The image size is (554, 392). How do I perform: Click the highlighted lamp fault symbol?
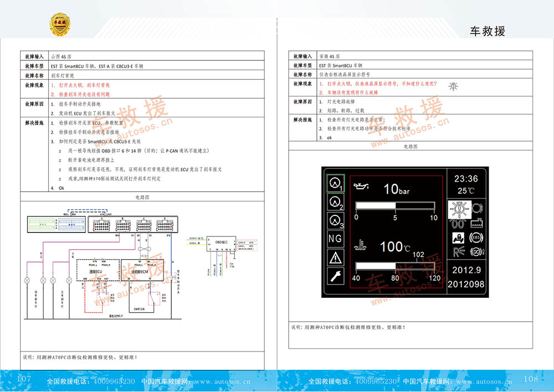pos(459,209)
